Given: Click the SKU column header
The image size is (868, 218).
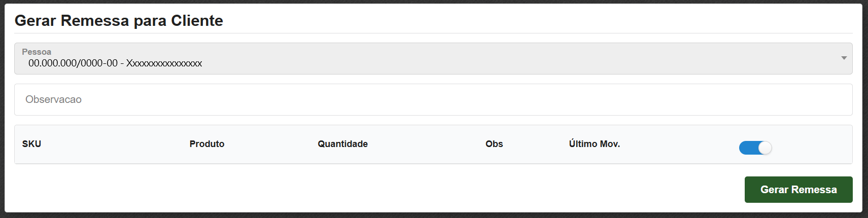Looking at the screenshot, I should click(x=31, y=144).
